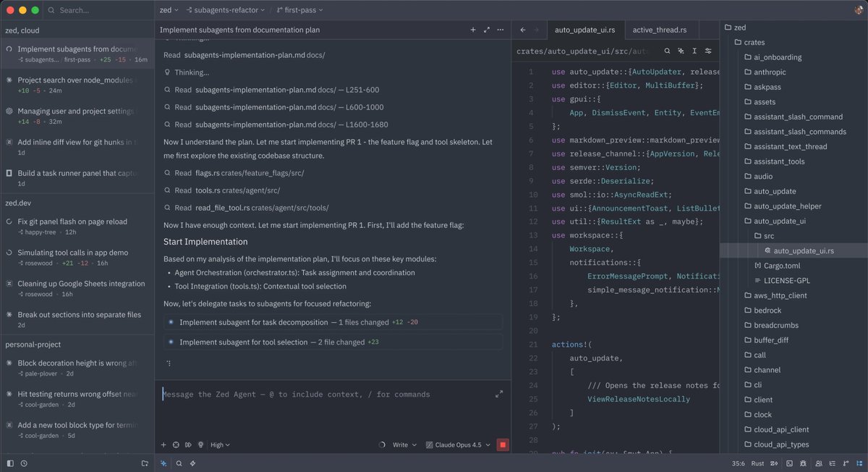Click the open folder icon at sidebar bottom
This screenshot has height=472, width=868.
145,463
